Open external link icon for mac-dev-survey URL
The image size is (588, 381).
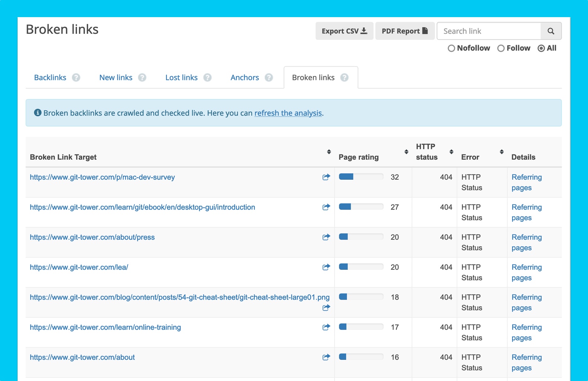coord(326,177)
